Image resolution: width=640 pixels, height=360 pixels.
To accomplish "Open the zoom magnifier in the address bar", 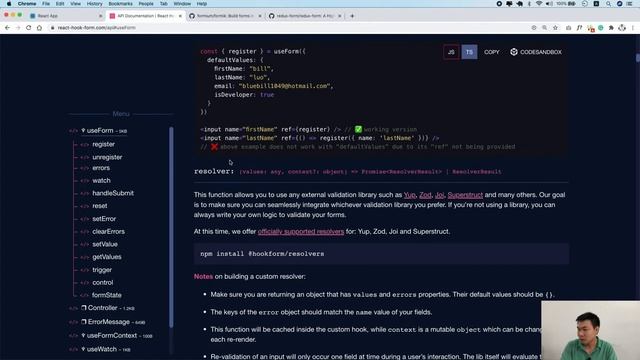I will (x=544, y=28).
